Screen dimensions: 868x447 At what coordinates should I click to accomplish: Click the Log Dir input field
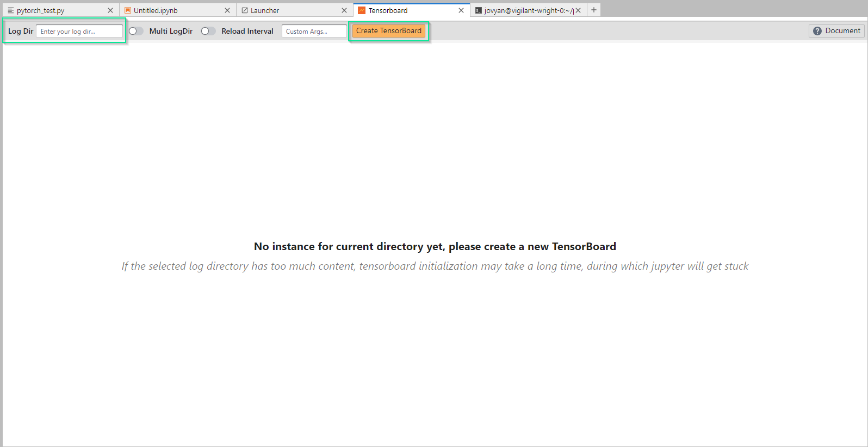coord(79,31)
